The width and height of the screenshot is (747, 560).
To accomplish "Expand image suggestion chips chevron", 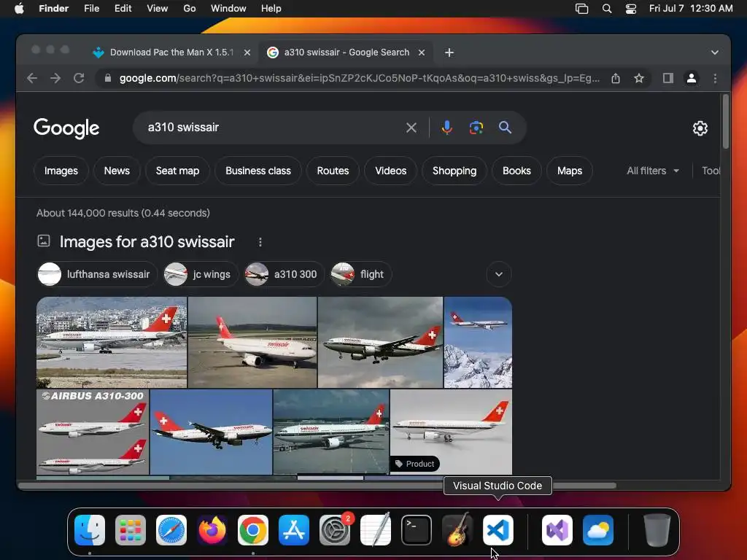I will (x=499, y=274).
